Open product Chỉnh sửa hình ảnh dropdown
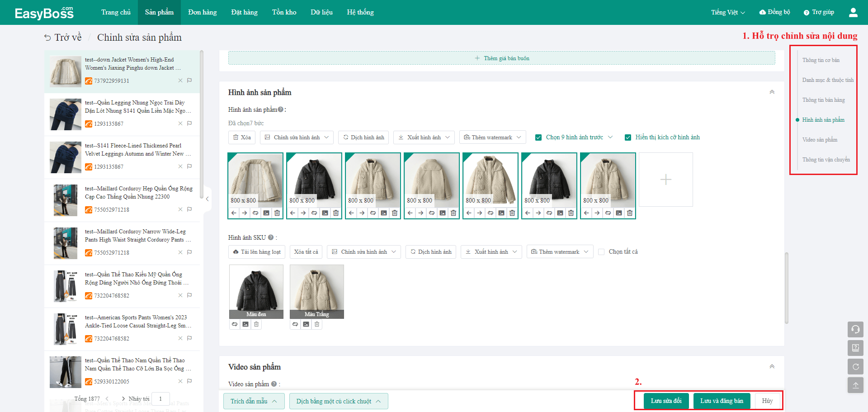This screenshot has height=412, width=868. point(297,137)
